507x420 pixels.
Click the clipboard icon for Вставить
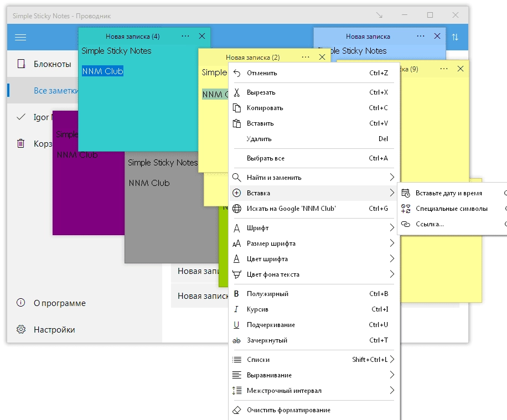point(237,123)
